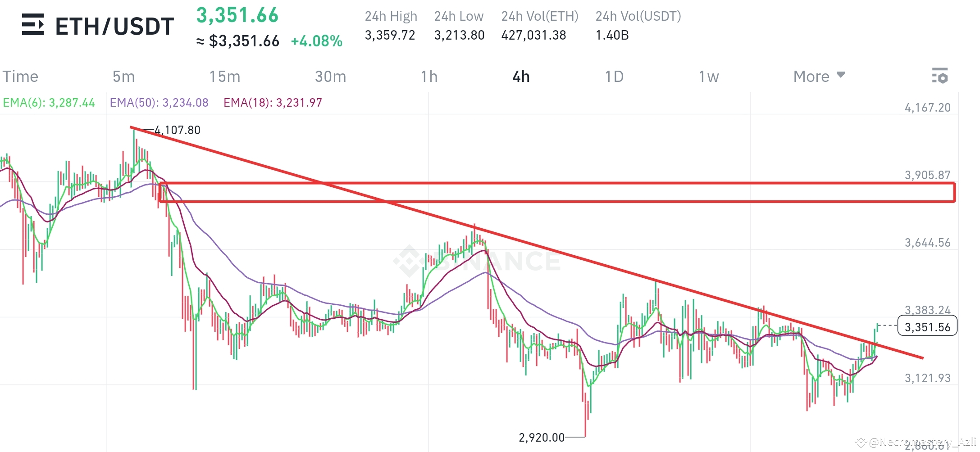Switch to the 1D timeframe

tap(614, 76)
